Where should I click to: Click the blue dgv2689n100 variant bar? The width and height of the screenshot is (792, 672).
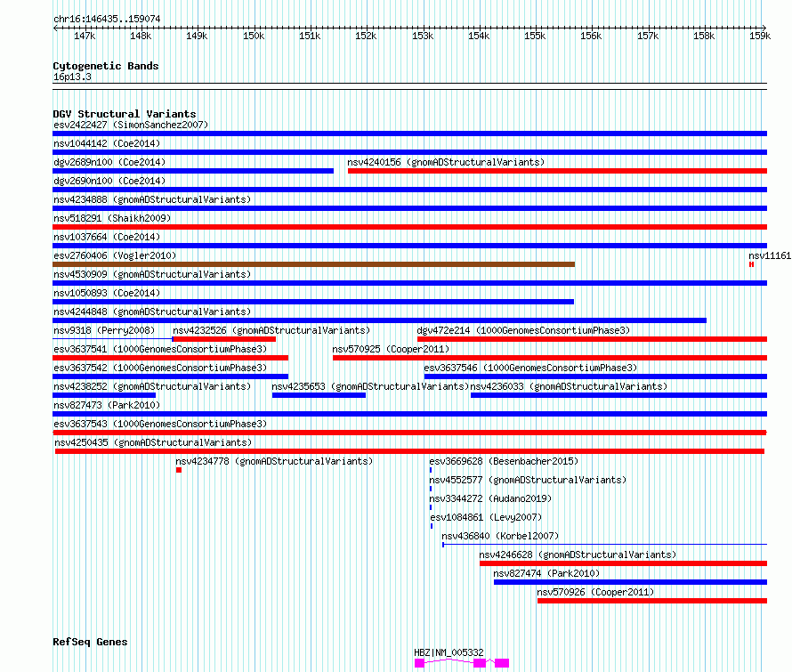coord(193,171)
